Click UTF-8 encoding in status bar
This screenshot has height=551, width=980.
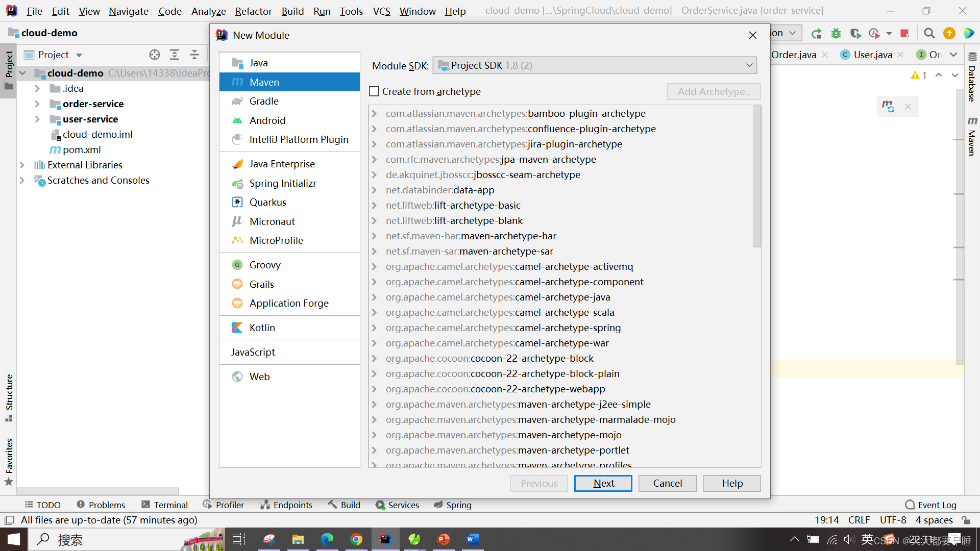(893, 520)
